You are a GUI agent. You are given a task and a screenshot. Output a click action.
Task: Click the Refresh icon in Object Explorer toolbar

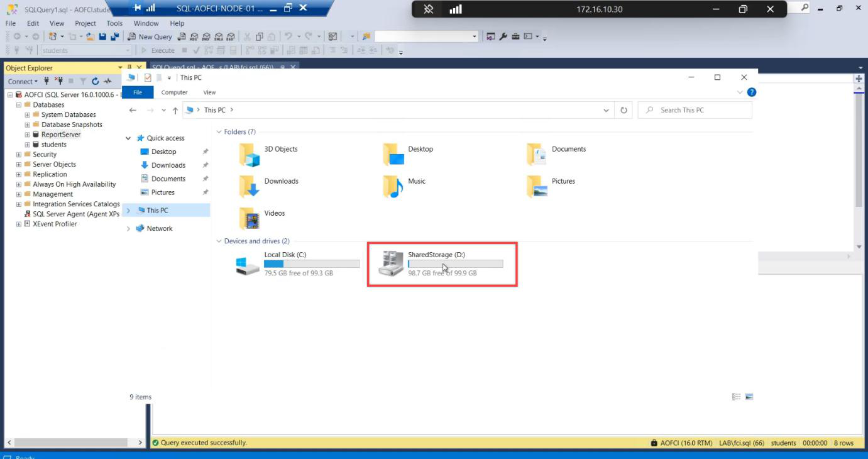click(x=95, y=81)
